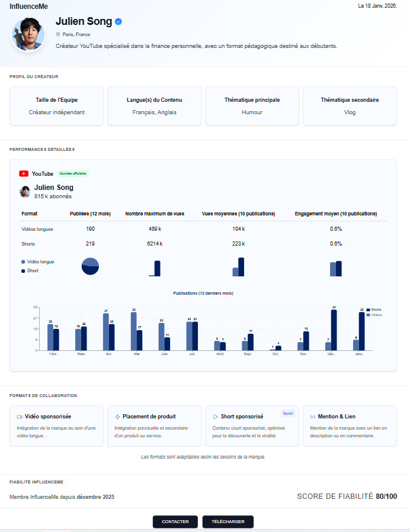Click the InfluenceMe logo text

pyautogui.click(x=29, y=6)
